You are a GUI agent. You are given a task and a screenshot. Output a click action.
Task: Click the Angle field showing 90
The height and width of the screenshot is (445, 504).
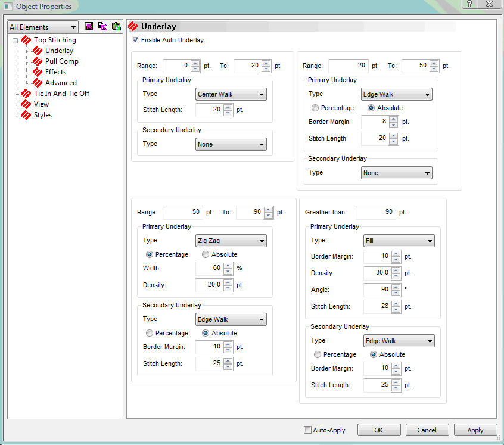pyautogui.click(x=377, y=290)
